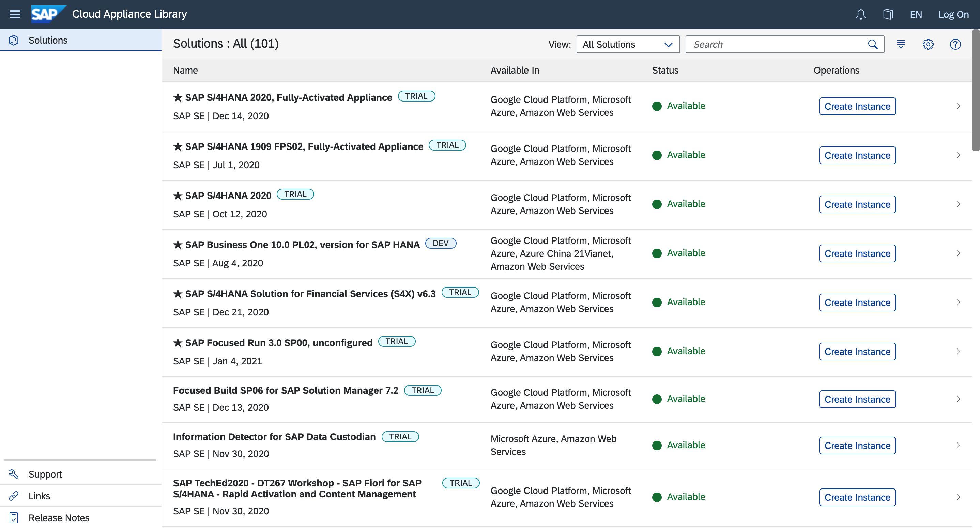The height and width of the screenshot is (528, 980).
Task: Click the Support wrench icon
Action: [x=14, y=474]
